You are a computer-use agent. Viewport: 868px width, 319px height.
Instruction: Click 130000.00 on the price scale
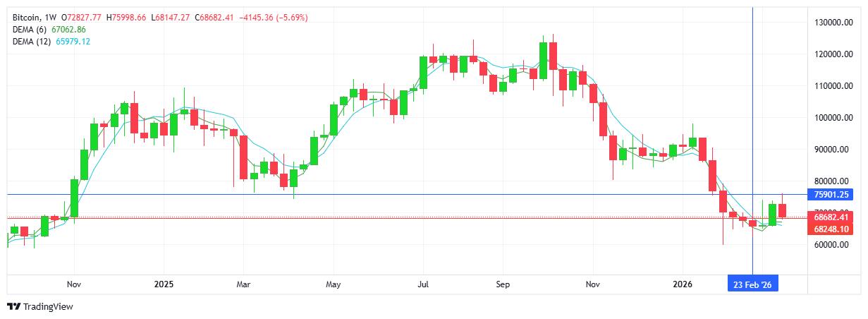pos(833,23)
